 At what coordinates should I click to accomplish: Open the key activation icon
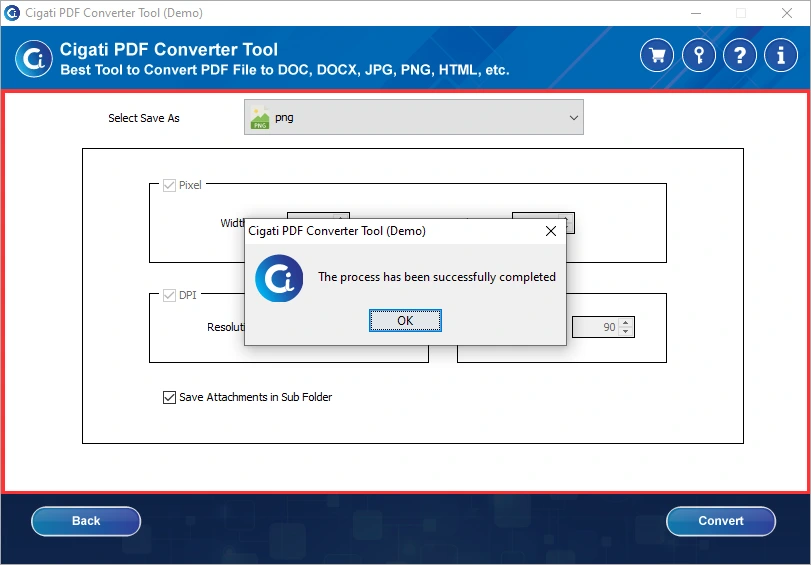tap(698, 54)
